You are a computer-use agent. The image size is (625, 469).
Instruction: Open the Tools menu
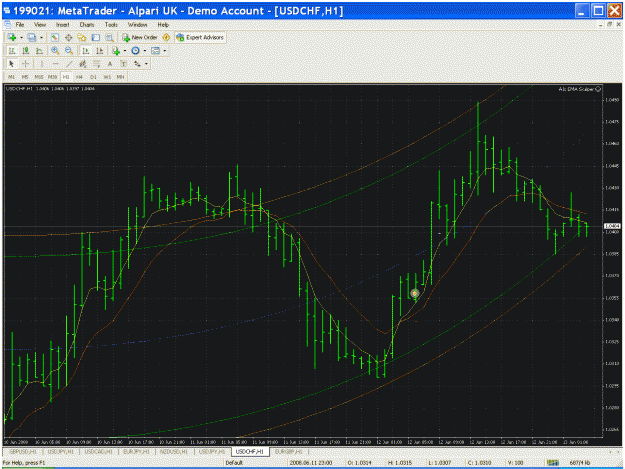click(x=111, y=25)
